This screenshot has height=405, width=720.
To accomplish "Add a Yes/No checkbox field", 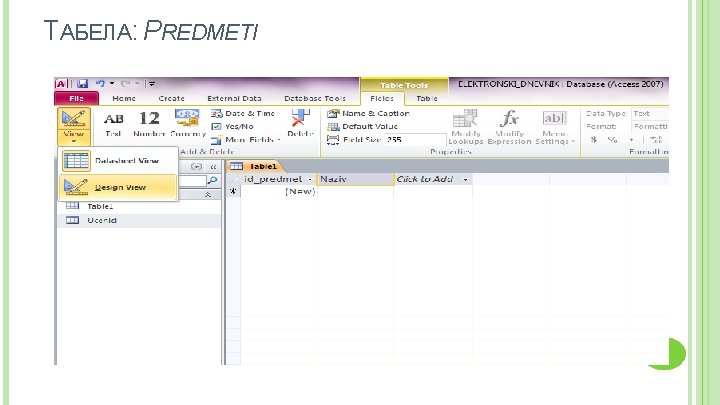I will point(232,126).
